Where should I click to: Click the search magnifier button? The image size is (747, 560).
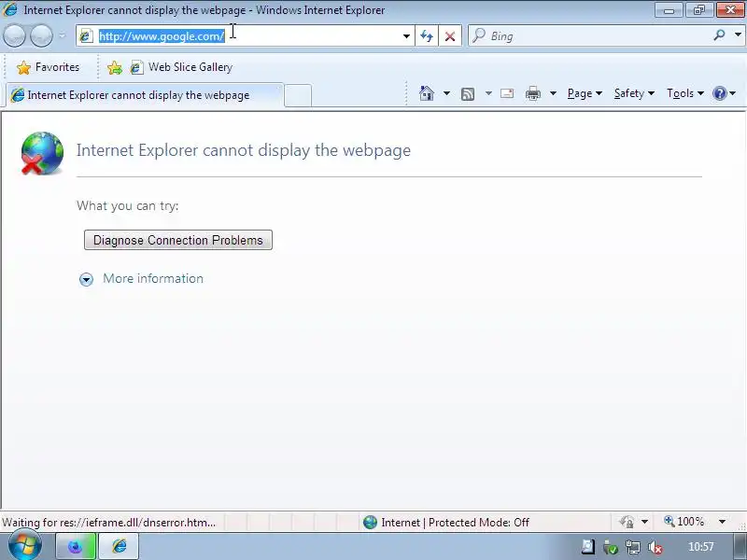[x=719, y=35]
